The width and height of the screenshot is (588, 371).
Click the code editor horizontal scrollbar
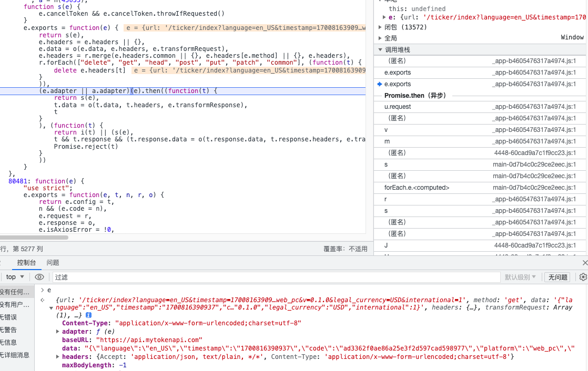(x=34, y=238)
